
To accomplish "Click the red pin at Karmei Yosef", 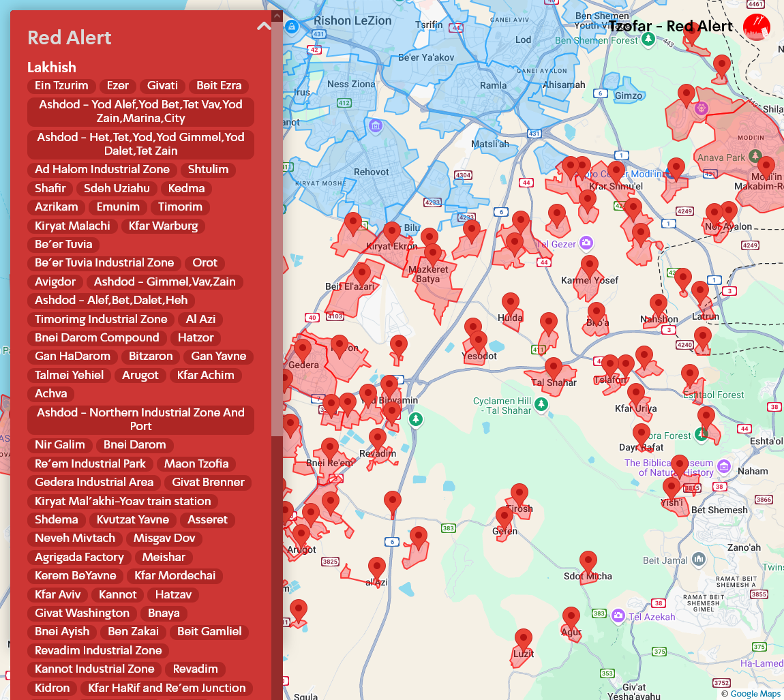I will coord(590,267).
